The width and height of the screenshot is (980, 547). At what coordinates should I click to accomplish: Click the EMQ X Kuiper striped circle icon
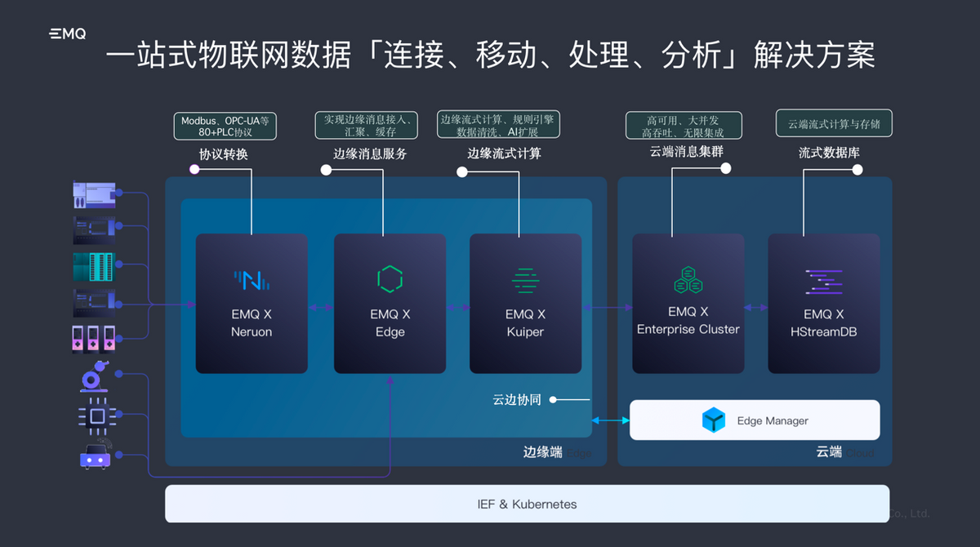[525, 280]
